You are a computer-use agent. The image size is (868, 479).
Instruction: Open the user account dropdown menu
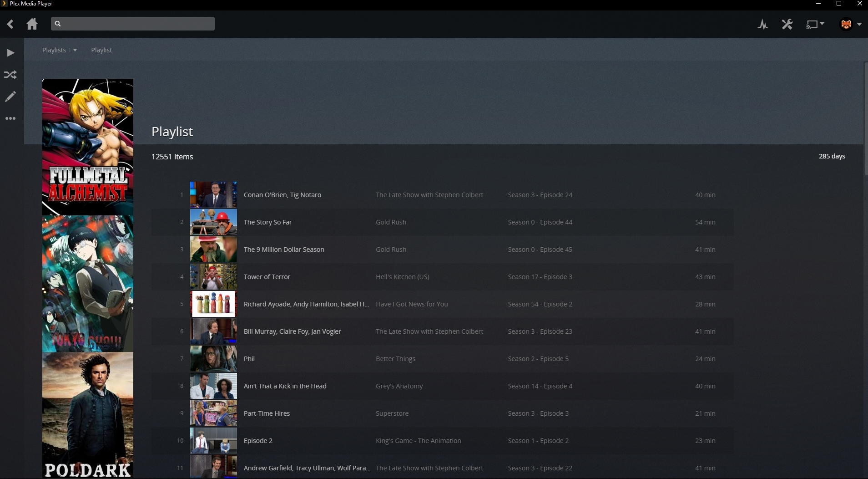pos(850,24)
